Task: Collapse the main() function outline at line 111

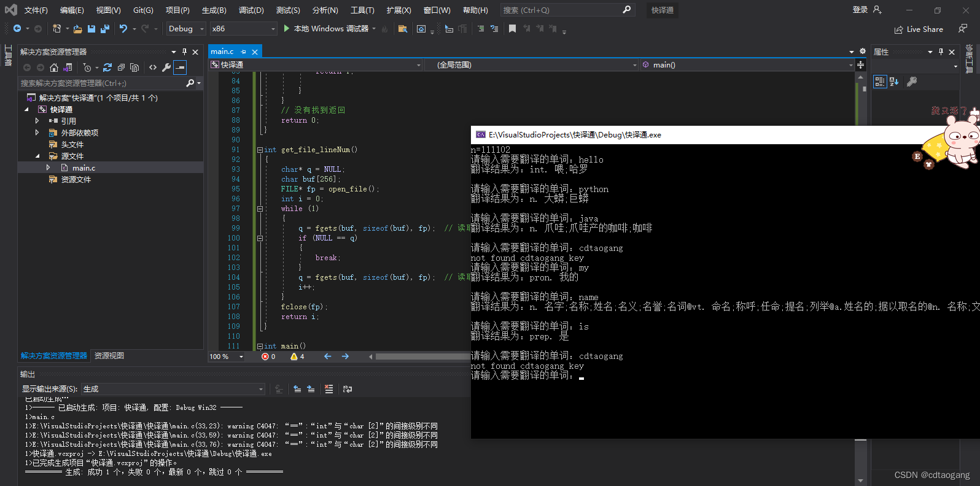Action: 260,346
